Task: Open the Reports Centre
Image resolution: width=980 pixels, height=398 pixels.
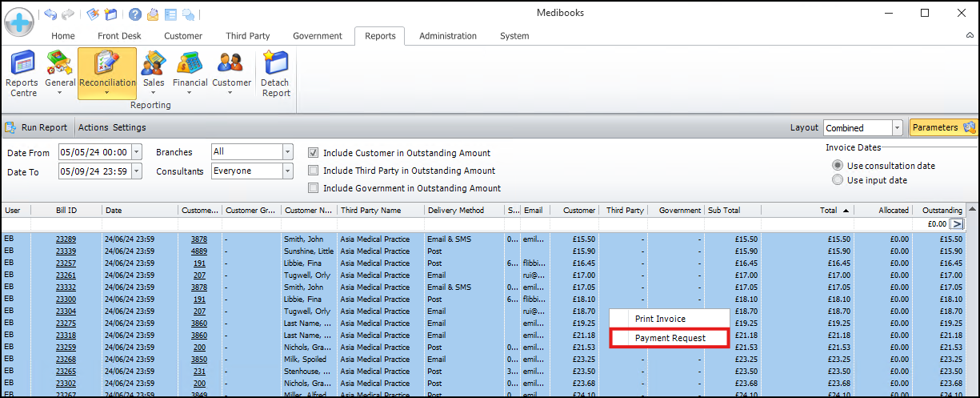Action: pos(22,73)
